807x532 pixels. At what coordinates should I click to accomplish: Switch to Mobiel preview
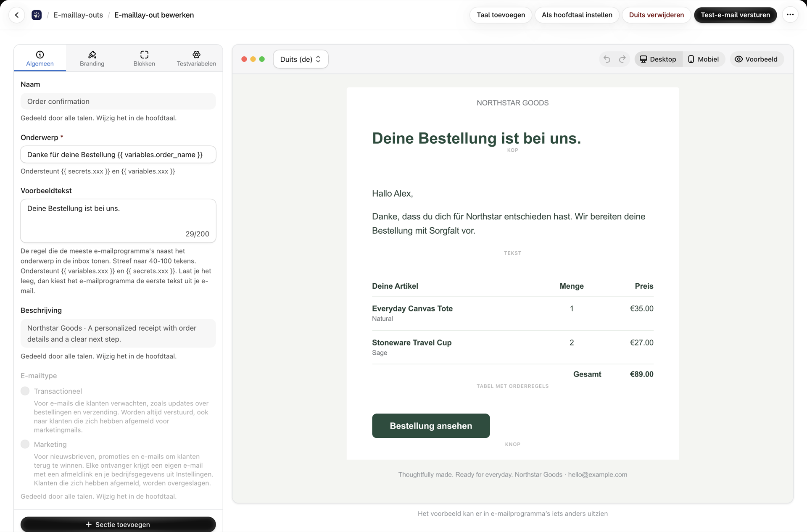point(703,59)
